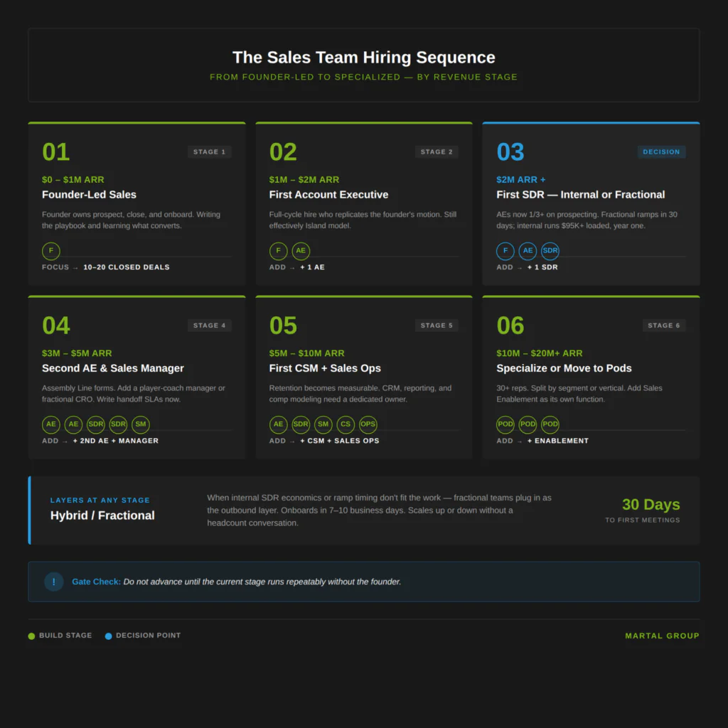Select the SM badge in Second AE & Sales Manager card
This screenshot has height=728, width=728.
[x=141, y=424]
